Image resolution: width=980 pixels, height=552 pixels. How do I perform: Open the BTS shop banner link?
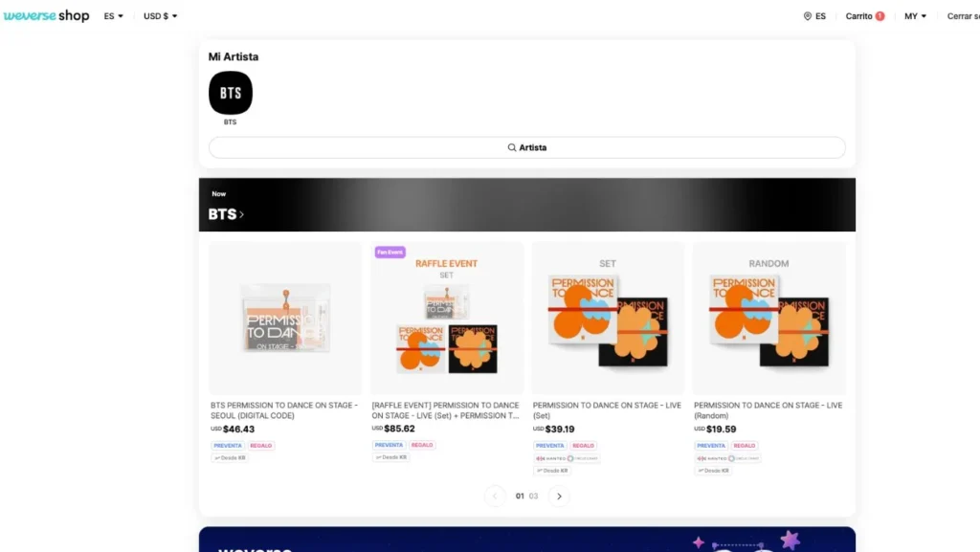coord(226,214)
